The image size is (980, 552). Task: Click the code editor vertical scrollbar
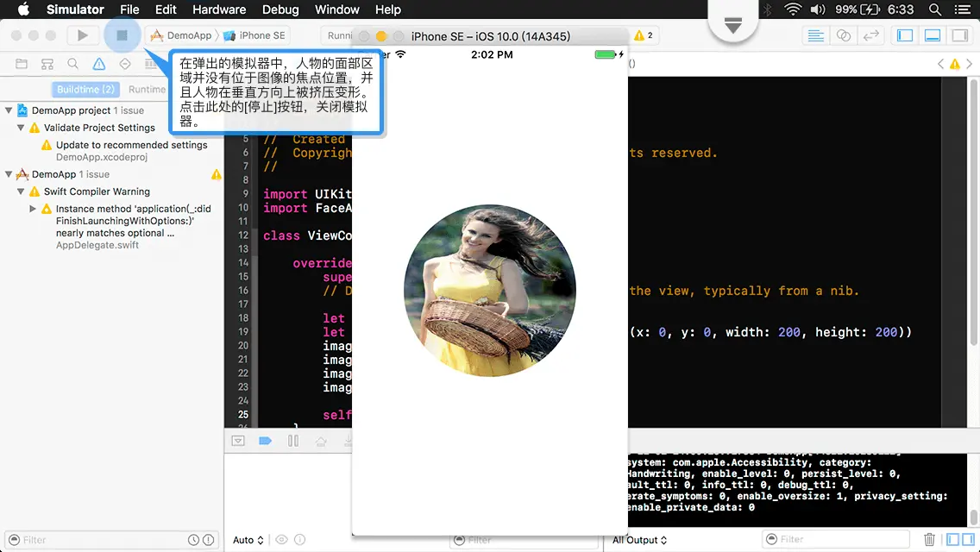[x=973, y=212]
